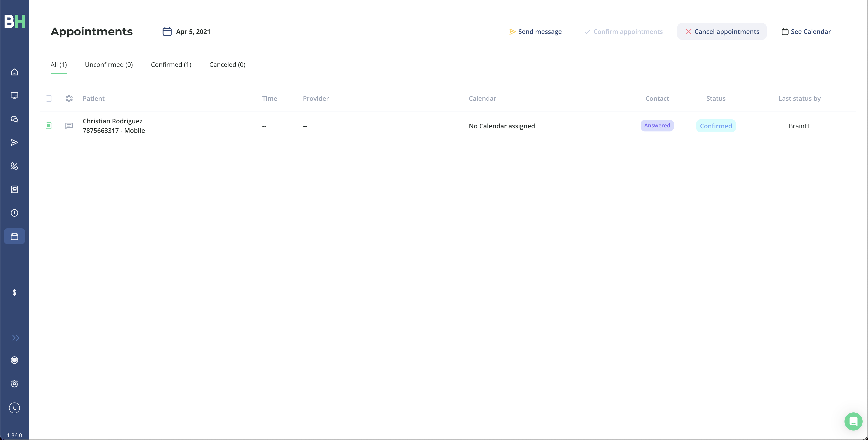This screenshot has width=868, height=440.
Task: Click the Send message button
Action: (x=535, y=32)
